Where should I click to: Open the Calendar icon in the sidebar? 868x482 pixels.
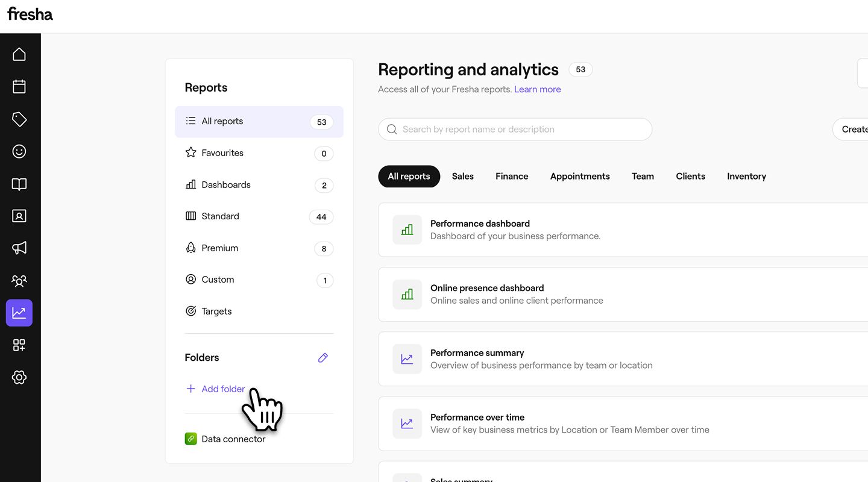19,87
